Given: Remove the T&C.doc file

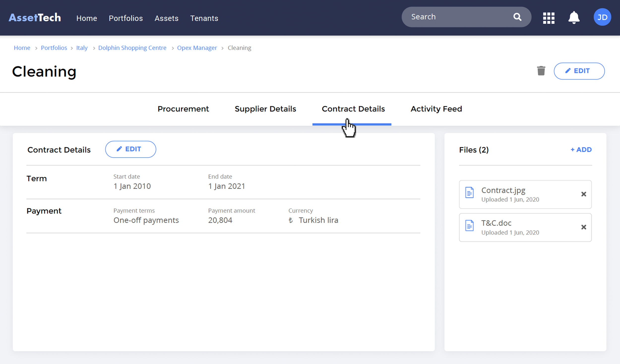Looking at the screenshot, I should pyautogui.click(x=584, y=227).
